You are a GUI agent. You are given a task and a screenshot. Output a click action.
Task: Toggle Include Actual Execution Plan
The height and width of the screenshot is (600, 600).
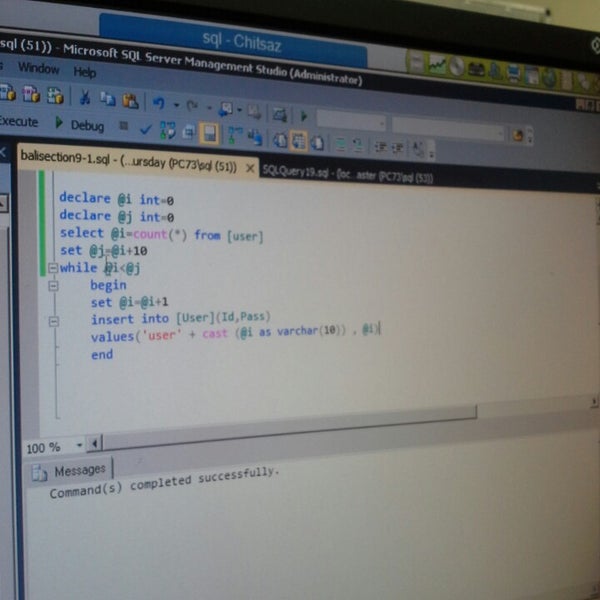pyautogui.click(x=235, y=135)
